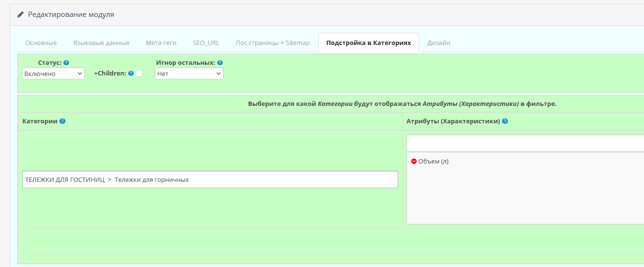Click help icon next to Атрибуты (Характеристики) header
The image size is (644, 267).
point(505,121)
